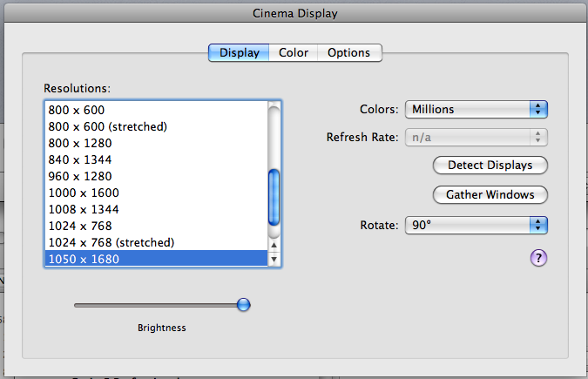Switch to the Display tab

[239, 52]
